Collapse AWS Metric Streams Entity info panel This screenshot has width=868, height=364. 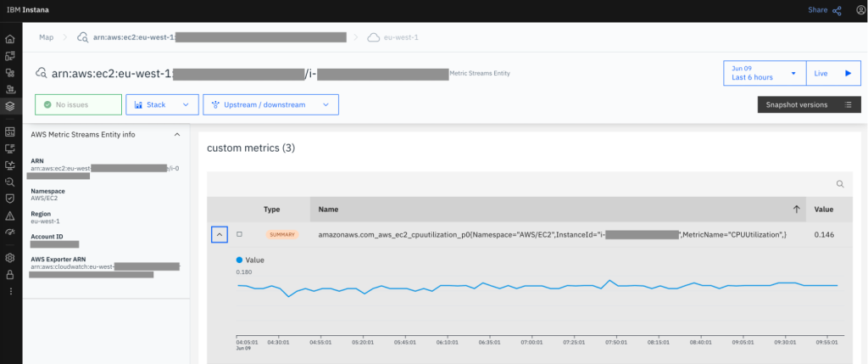tap(176, 134)
